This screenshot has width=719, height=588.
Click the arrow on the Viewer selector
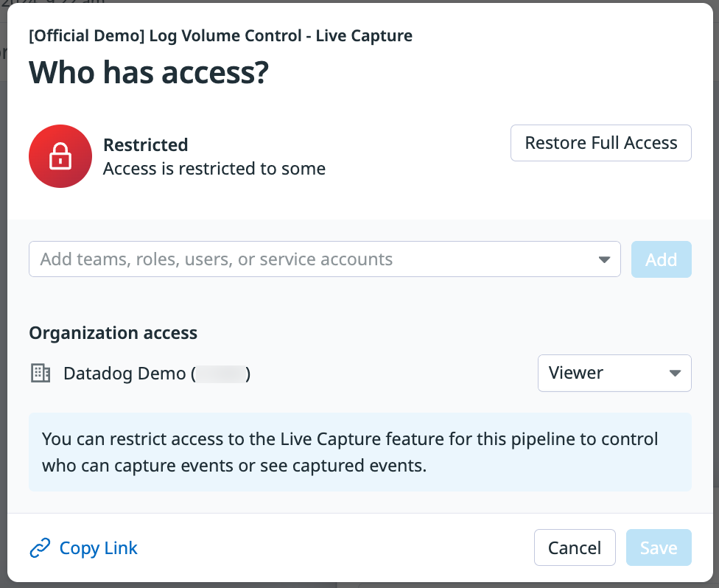point(675,374)
